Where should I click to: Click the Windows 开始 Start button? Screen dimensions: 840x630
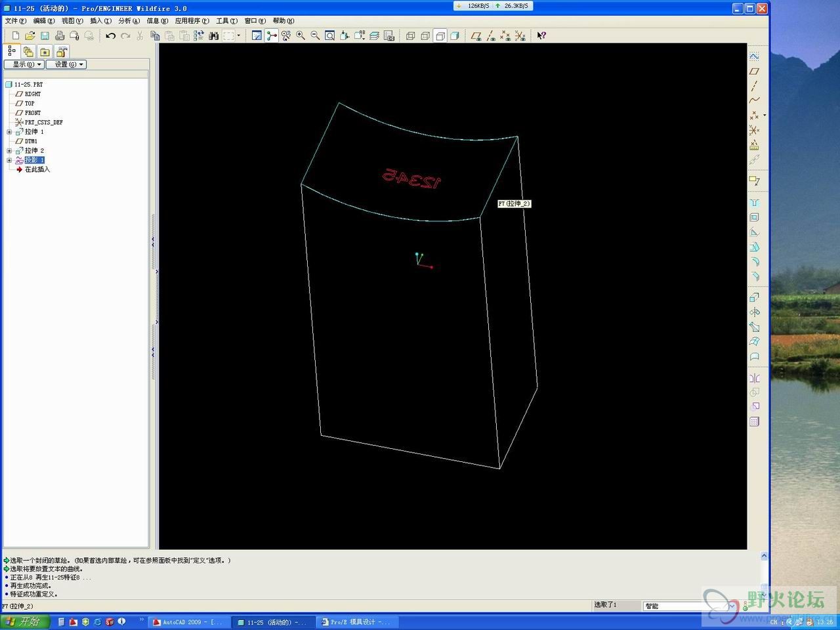[25, 621]
